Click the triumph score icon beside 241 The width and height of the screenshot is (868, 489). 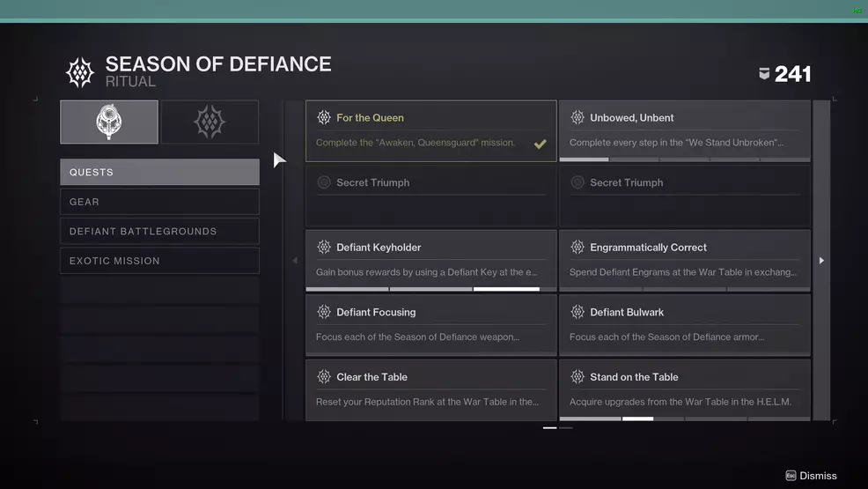pyautogui.click(x=764, y=75)
